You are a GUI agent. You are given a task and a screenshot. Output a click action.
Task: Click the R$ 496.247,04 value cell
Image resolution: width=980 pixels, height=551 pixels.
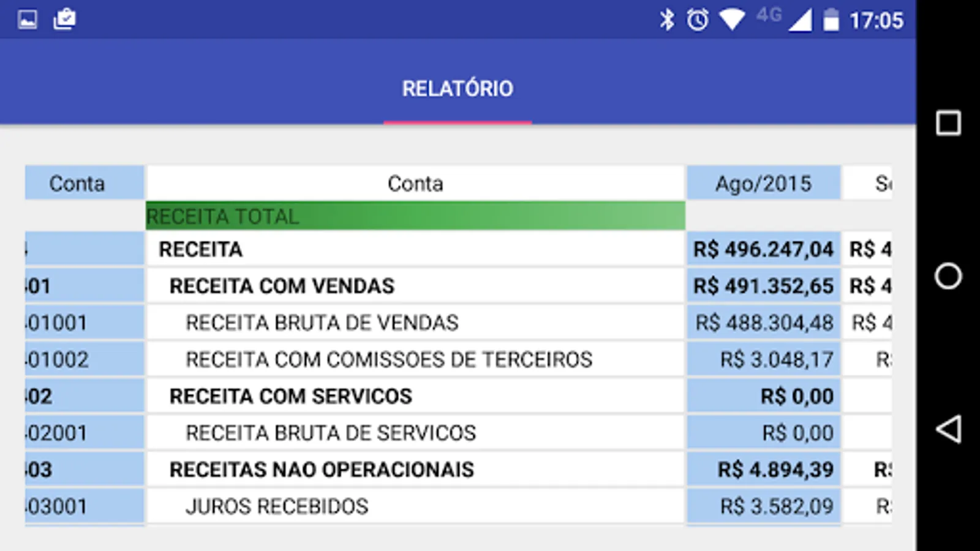pos(763,249)
